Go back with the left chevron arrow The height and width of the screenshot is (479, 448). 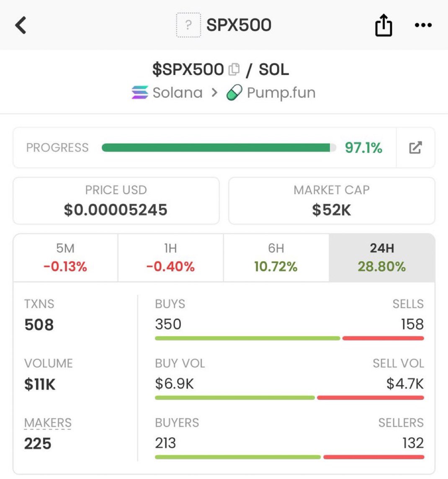pyautogui.click(x=21, y=25)
